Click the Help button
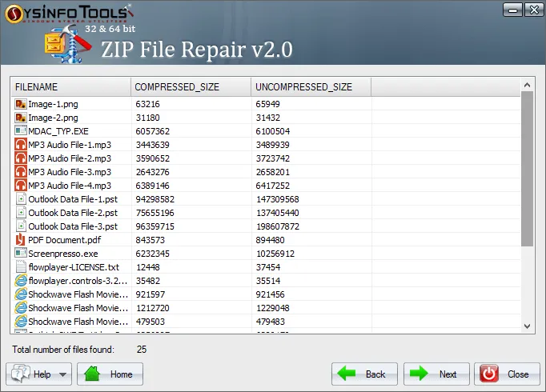The height and width of the screenshot is (392, 546). click(38, 374)
